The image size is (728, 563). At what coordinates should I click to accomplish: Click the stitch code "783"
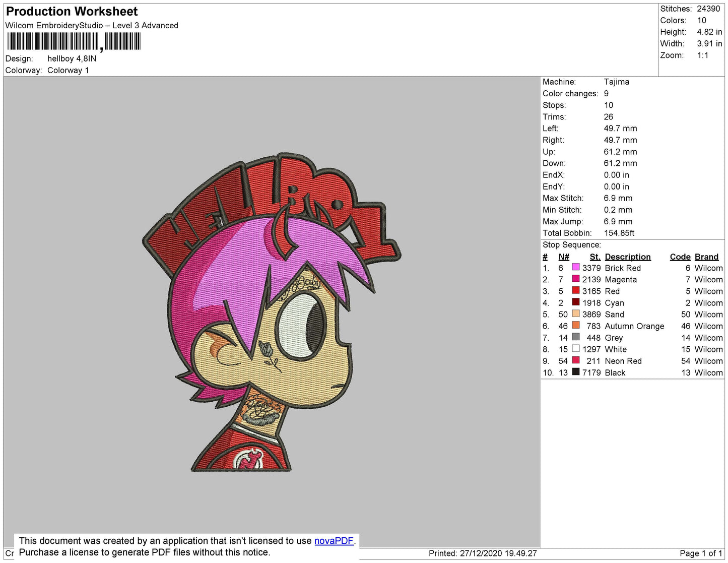[x=594, y=326]
